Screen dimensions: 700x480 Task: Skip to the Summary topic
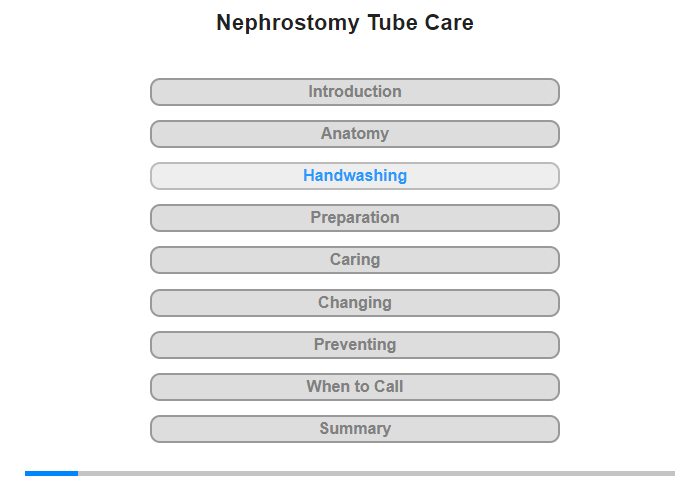tap(354, 429)
